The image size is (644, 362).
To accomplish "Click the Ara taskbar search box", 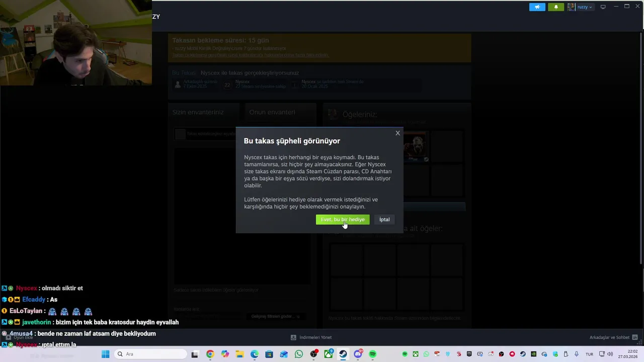I will [x=149, y=354].
